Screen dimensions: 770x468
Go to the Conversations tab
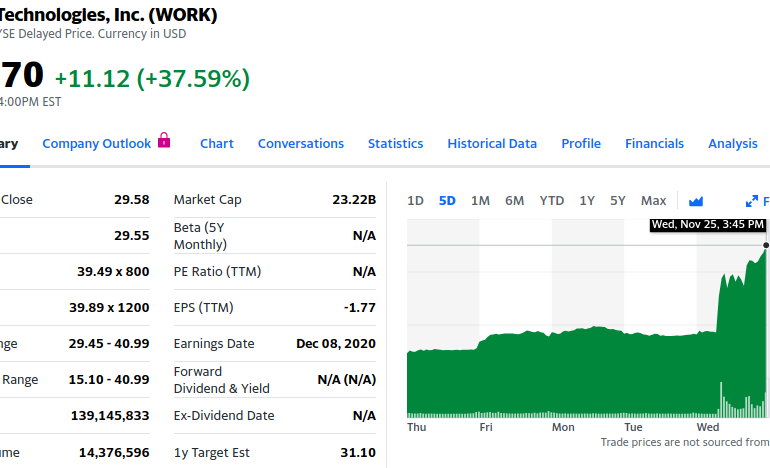301,143
